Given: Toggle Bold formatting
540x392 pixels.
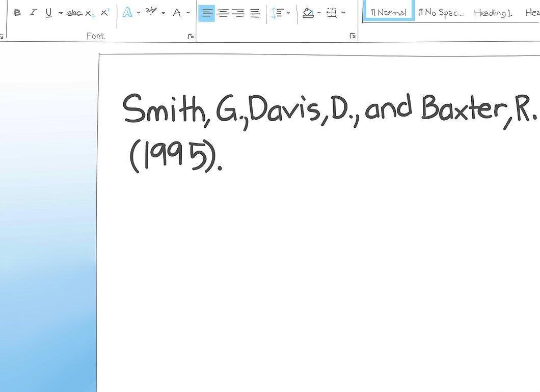Looking at the screenshot, I should (x=17, y=13).
